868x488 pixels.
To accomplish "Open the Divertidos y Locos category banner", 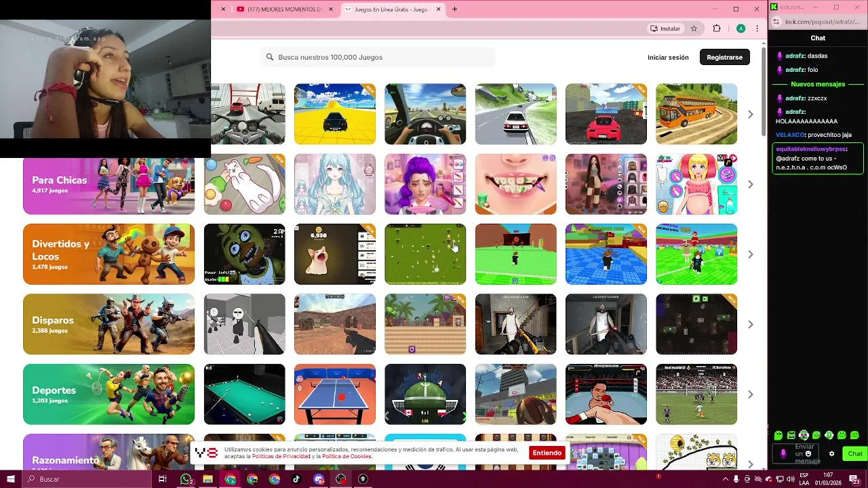I will point(108,254).
